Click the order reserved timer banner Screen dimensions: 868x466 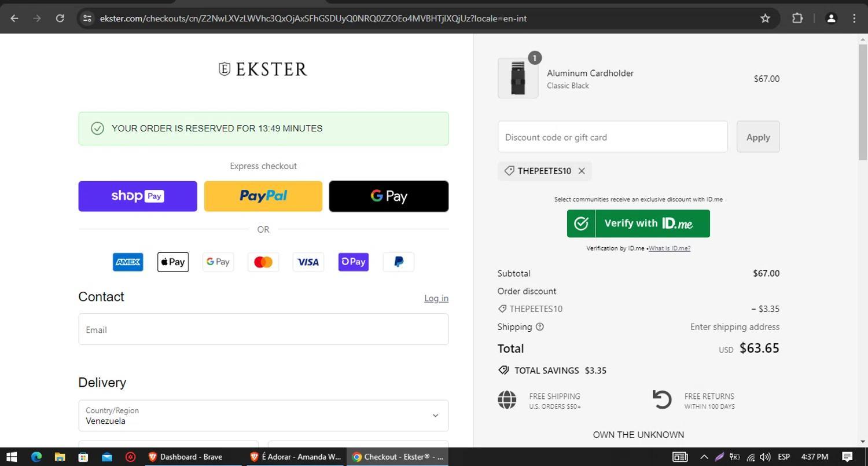(x=263, y=129)
